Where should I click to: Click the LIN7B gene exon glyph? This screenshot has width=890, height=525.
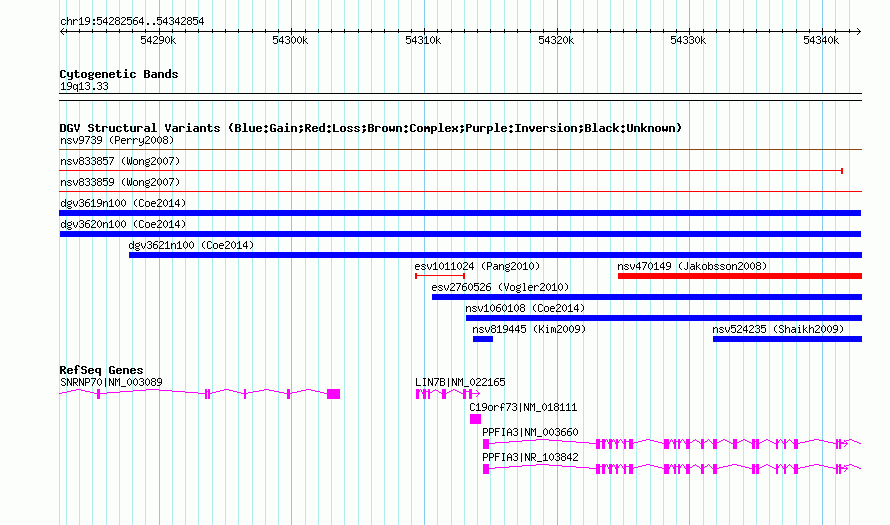click(447, 394)
